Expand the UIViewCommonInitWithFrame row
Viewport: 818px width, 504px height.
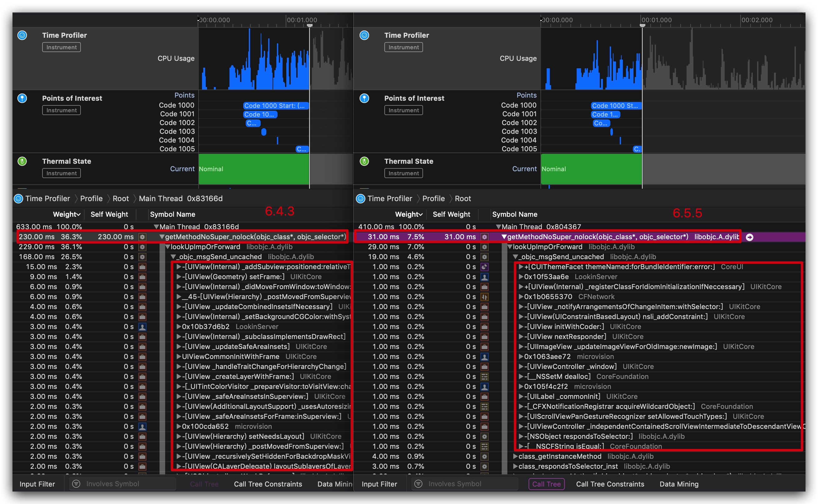[179, 357]
